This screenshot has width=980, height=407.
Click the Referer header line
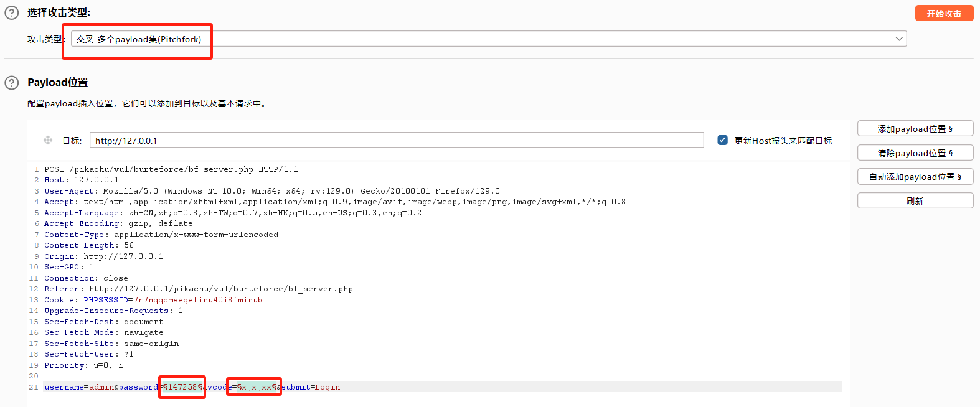(199, 289)
